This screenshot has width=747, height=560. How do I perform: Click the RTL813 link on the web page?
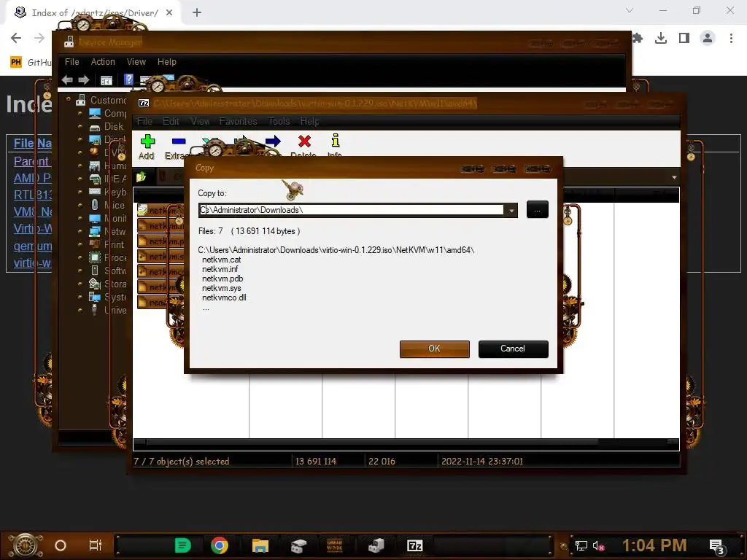(32, 195)
